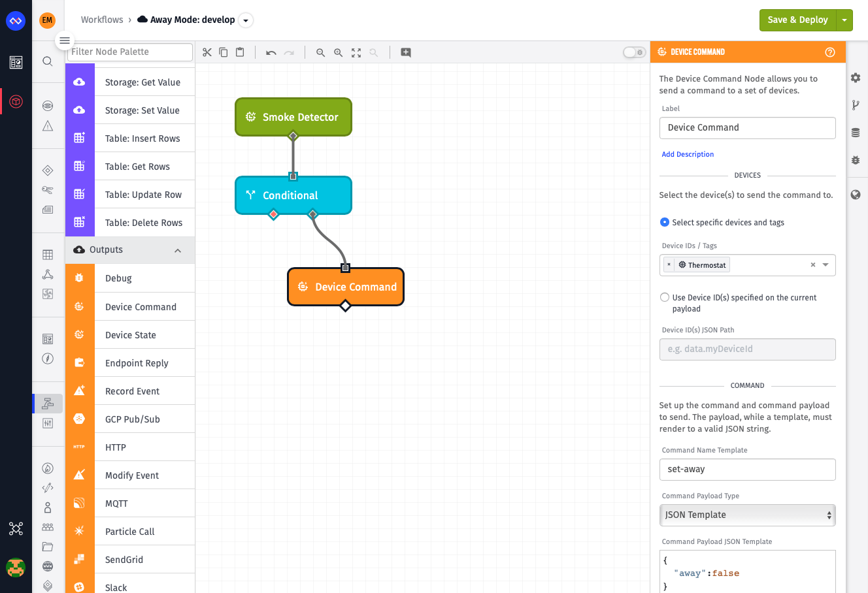
Task: Click the Losant logo icon
Action: [16, 21]
